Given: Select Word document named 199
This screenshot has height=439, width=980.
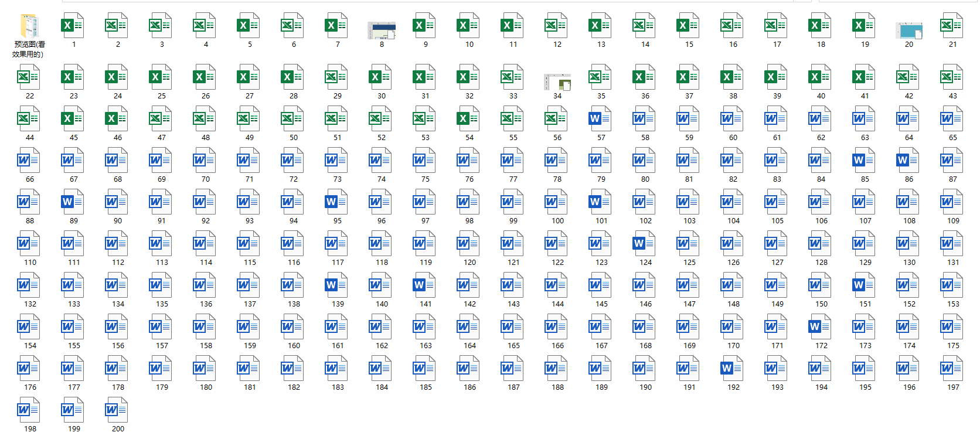Looking at the screenshot, I should point(73,411).
